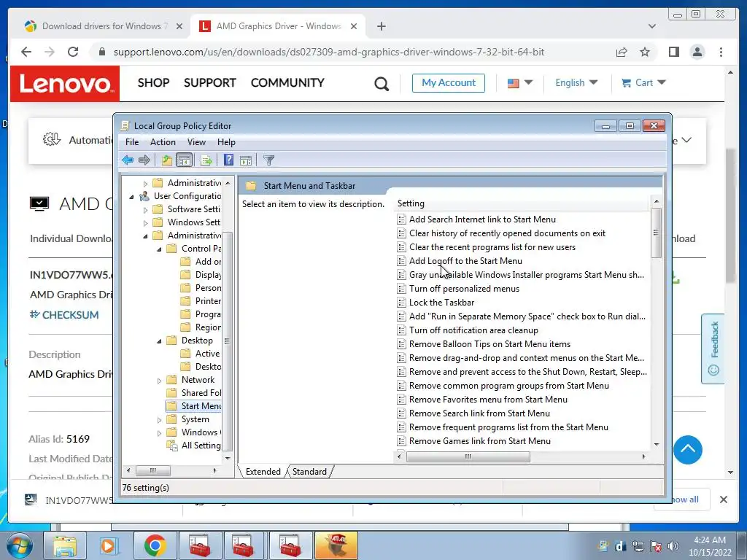Open the View menu
The height and width of the screenshot is (560, 747).
[196, 142]
